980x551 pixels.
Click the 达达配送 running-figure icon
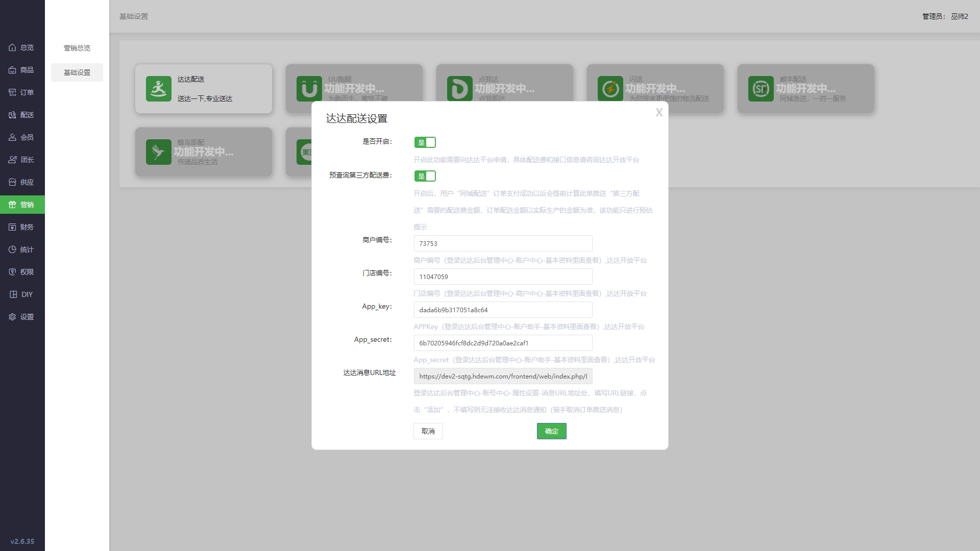point(158,89)
